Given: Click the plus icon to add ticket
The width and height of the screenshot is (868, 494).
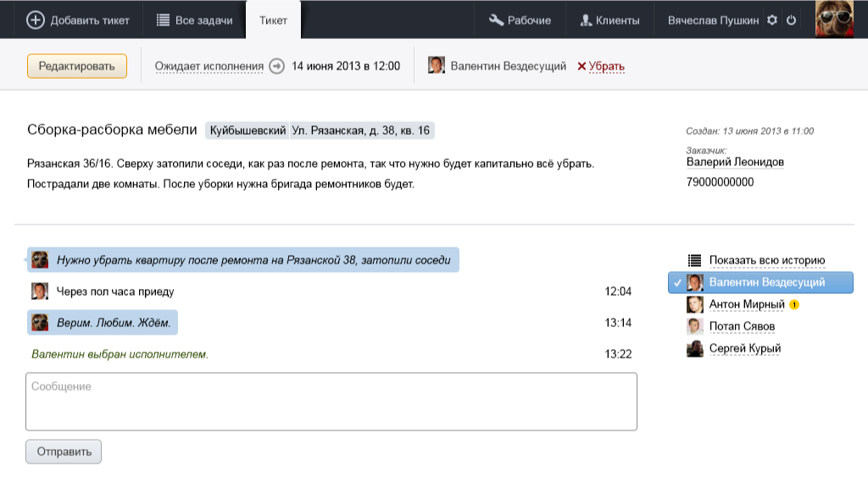Looking at the screenshot, I should [36, 20].
